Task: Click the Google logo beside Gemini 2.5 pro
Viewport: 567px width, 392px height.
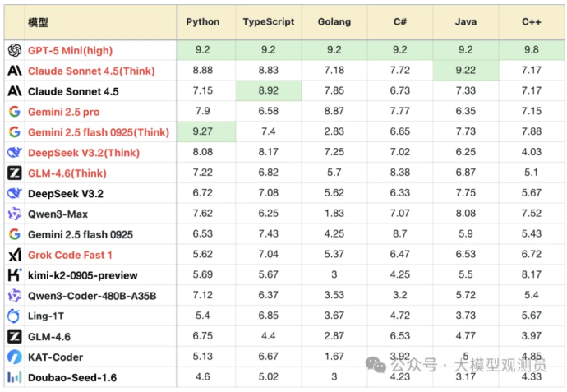Action: pyautogui.click(x=14, y=112)
